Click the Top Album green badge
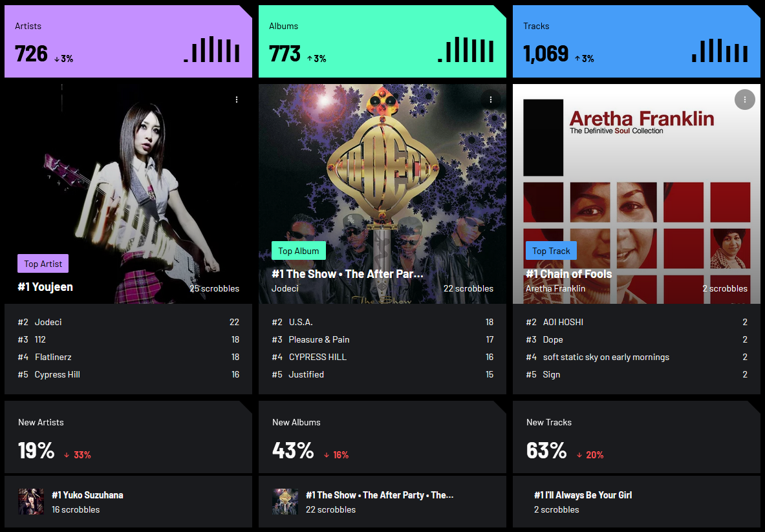 coord(299,251)
